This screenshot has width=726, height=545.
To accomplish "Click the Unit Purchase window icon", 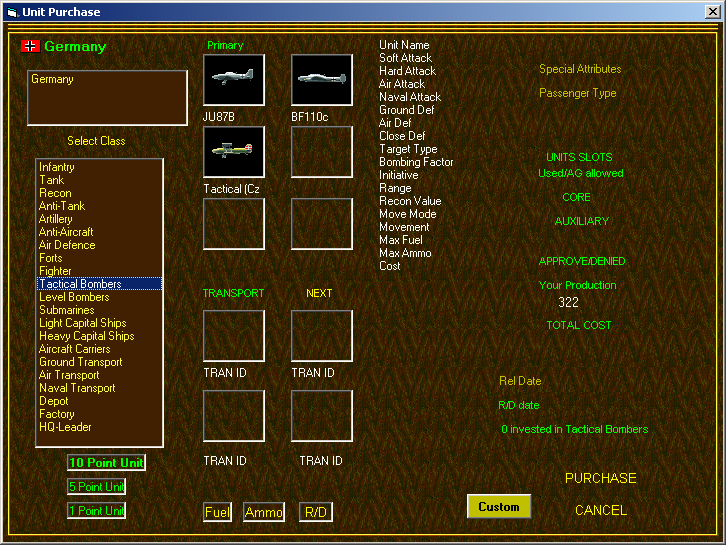I will point(13,12).
